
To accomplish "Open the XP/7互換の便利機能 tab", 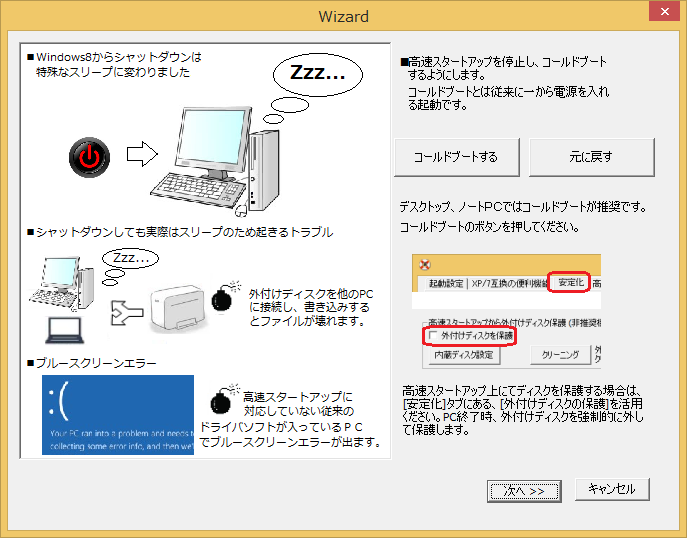I will [507, 284].
